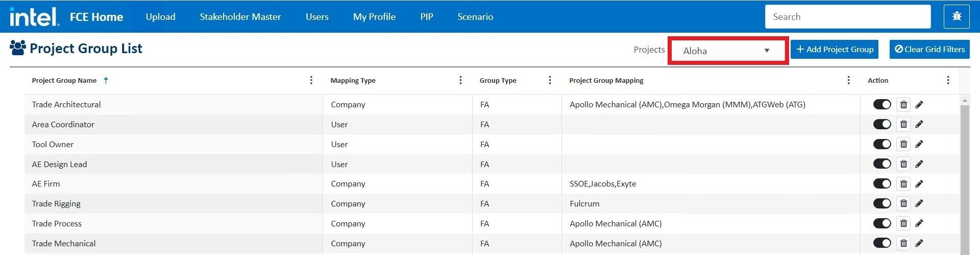This screenshot has width=980, height=255.
Task: Switch off the Trade Process toggle
Action: 882,223
